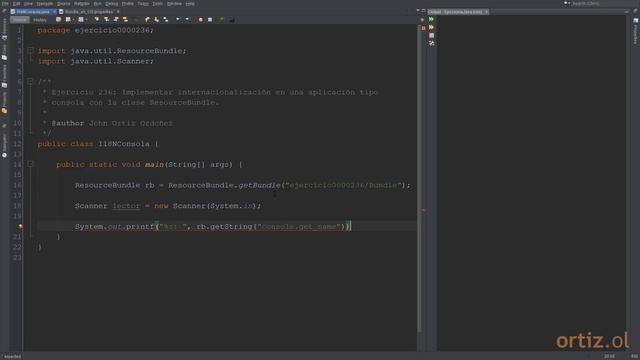The width and height of the screenshot is (640, 360).
Task: Click the Forward navigation toolbar icon
Action: coord(81,20)
